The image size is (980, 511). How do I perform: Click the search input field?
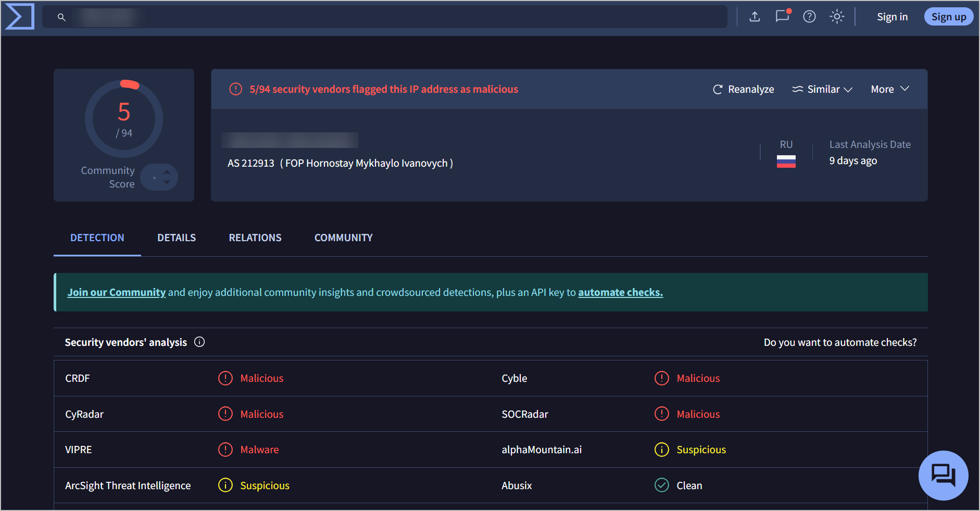384,17
